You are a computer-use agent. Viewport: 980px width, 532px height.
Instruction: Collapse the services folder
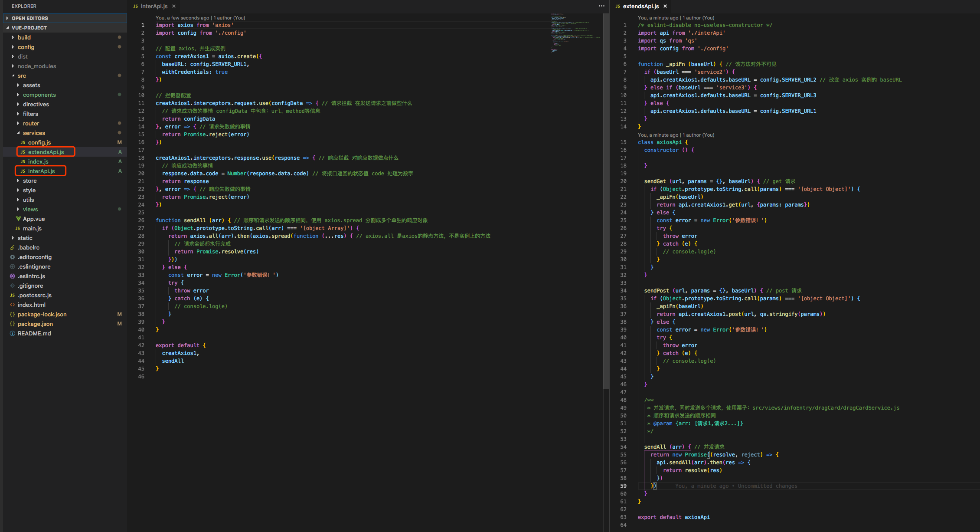34,133
